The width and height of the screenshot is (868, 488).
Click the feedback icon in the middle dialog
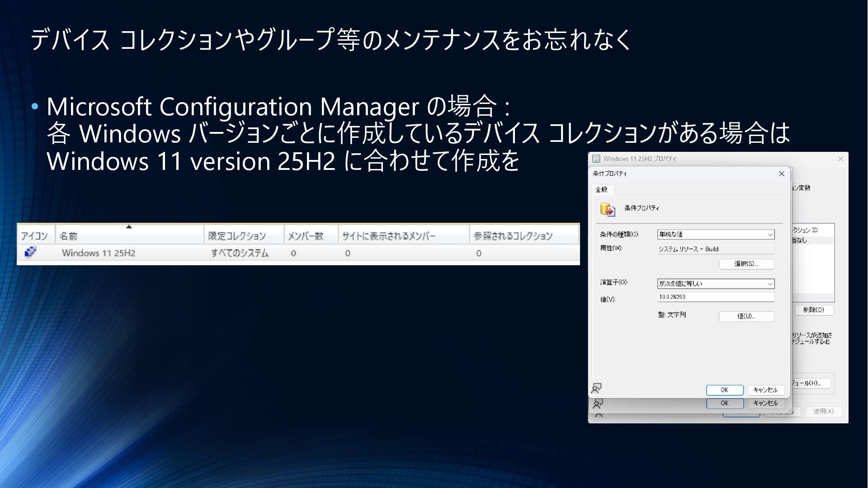coord(598,404)
